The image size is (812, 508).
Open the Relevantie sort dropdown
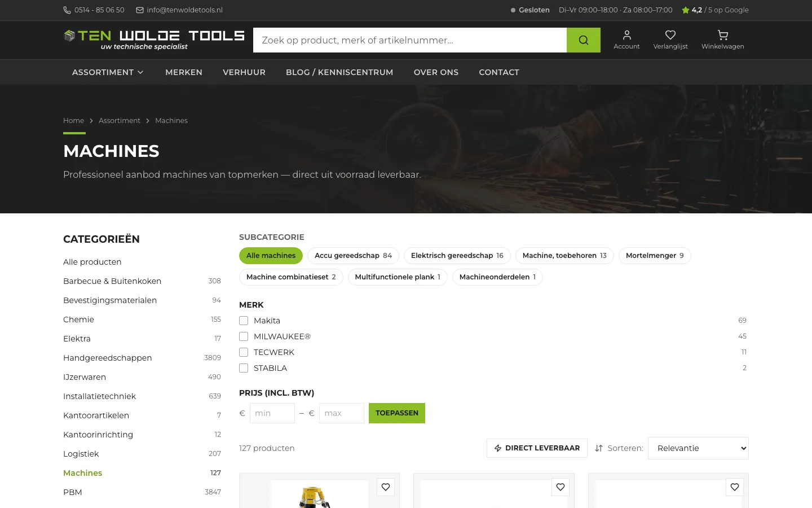pyautogui.click(x=698, y=448)
